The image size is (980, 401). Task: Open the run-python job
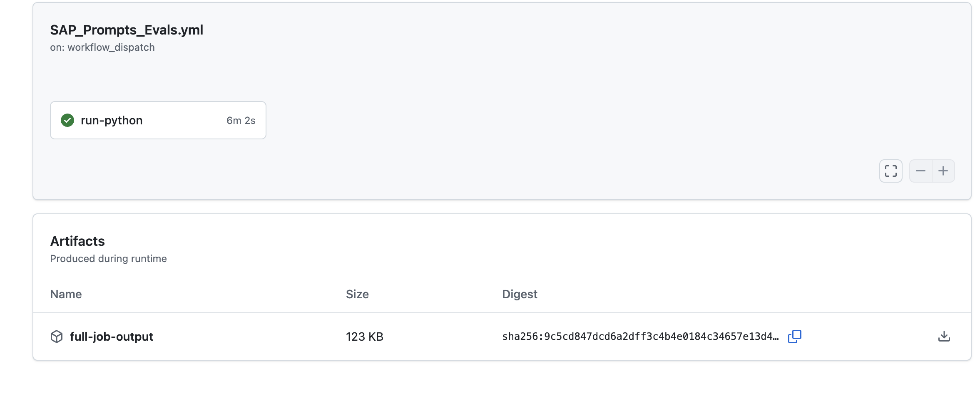click(112, 120)
